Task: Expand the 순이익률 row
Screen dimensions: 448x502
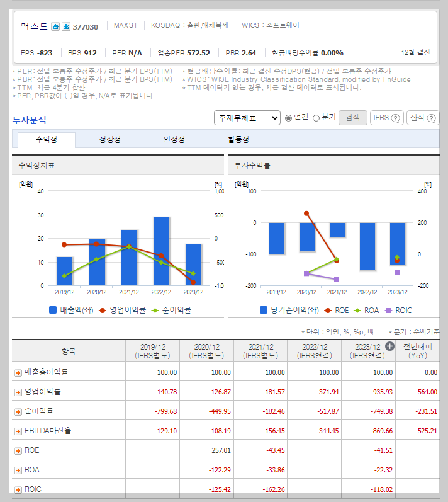Action: [x=18, y=412]
